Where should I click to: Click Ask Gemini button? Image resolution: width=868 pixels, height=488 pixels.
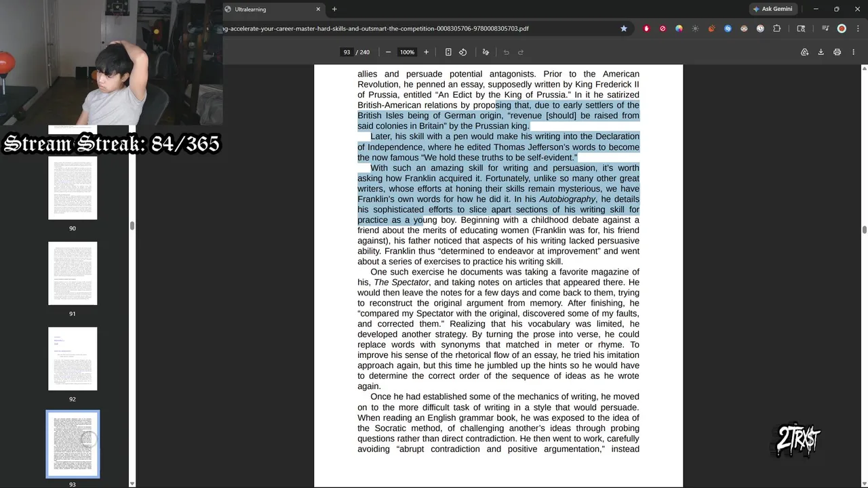pyautogui.click(x=772, y=9)
